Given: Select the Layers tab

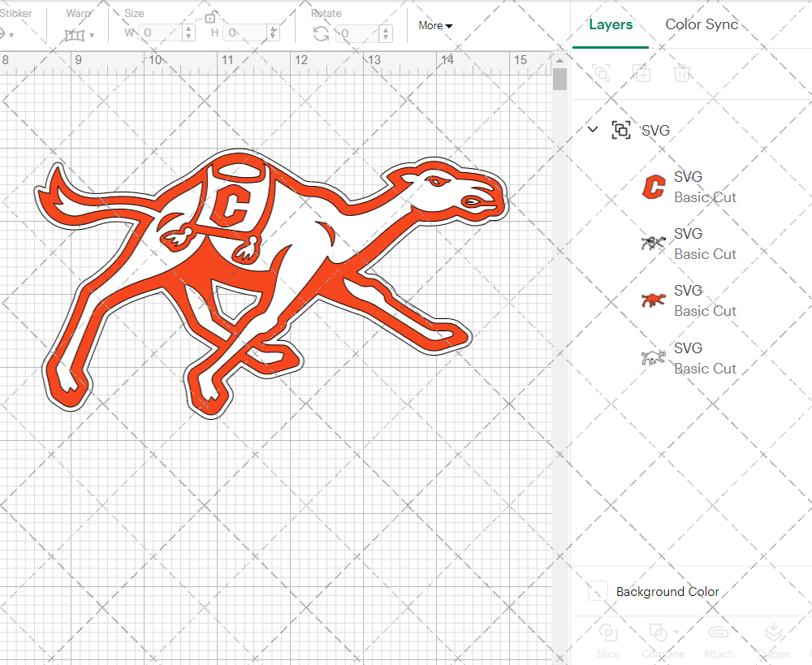Looking at the screenshot, I should coord(611,24).
